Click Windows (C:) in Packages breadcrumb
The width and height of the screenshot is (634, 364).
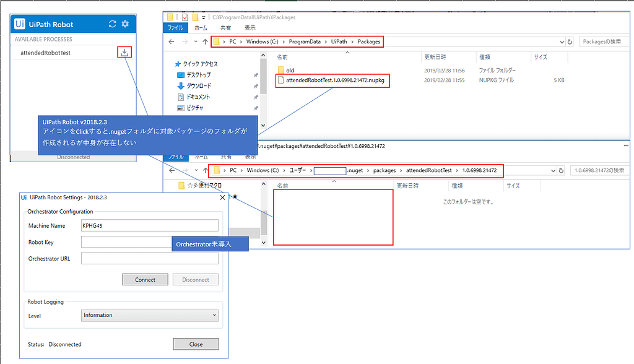pos(262,41)
